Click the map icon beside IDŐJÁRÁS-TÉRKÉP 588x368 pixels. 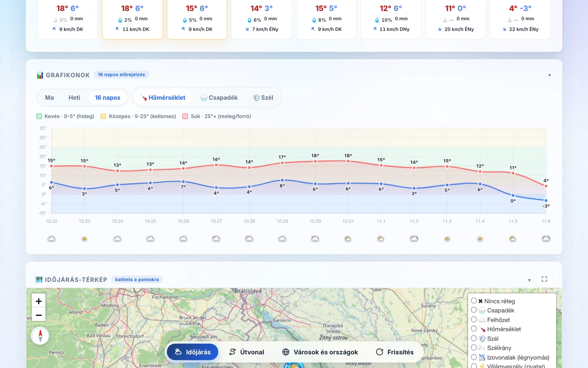(x=39, y=280)
